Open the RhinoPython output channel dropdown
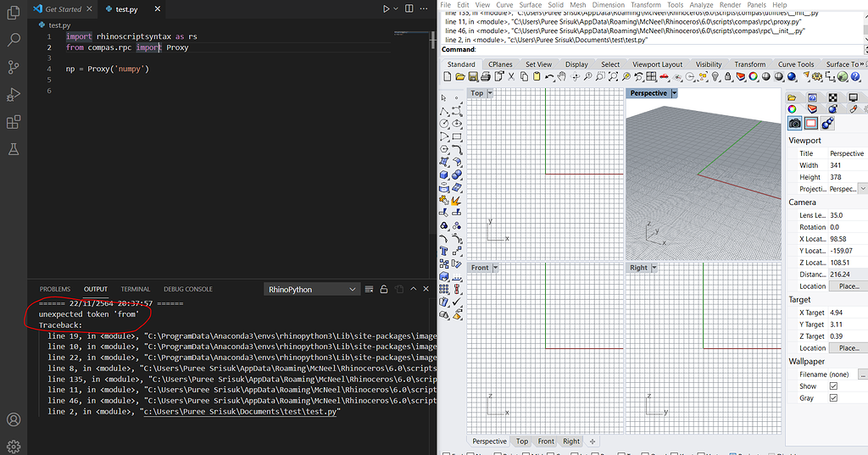Screen dimensions: 868x455 (x=312, y=289)
